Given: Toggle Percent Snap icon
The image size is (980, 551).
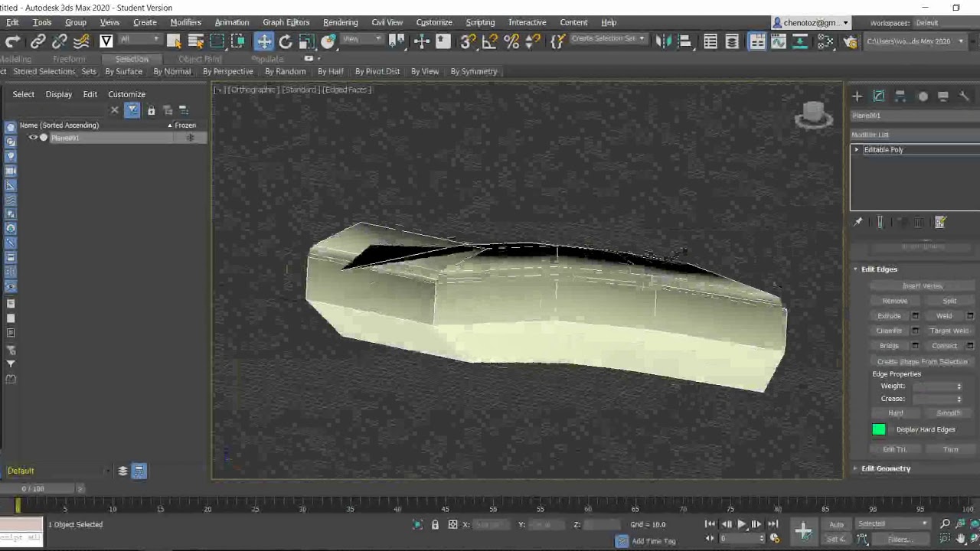Looking at the screenshot, I should coord(511,41).
